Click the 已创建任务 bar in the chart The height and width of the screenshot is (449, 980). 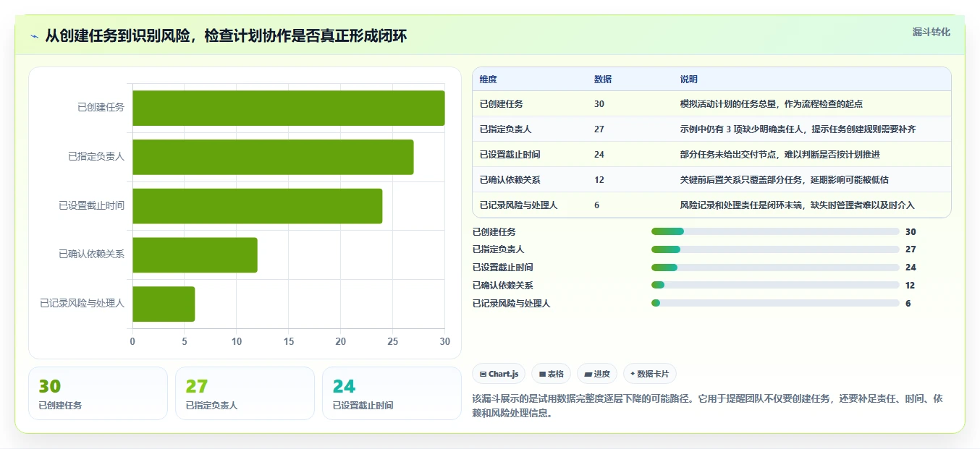tap(288, 108)
